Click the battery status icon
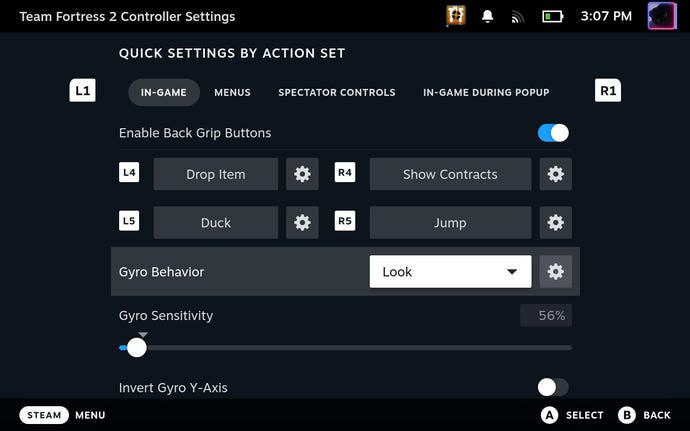The image size is (690, 431). tap(552, 17)
